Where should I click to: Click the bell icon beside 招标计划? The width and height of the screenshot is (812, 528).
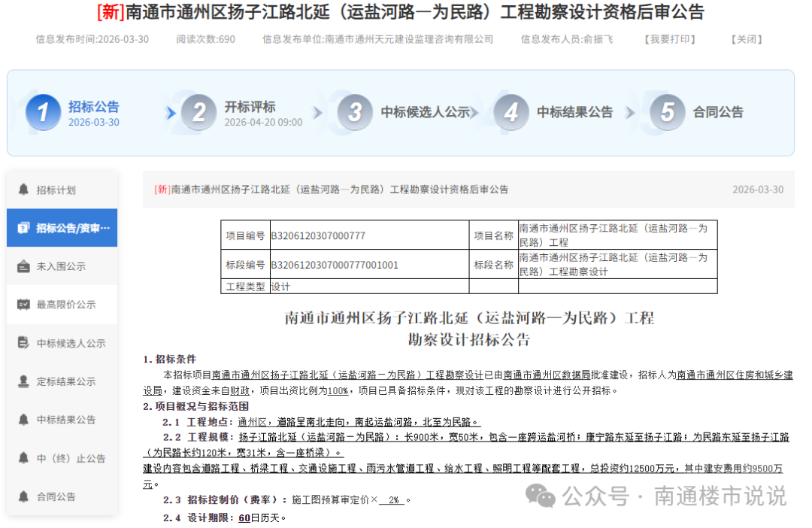24,190
